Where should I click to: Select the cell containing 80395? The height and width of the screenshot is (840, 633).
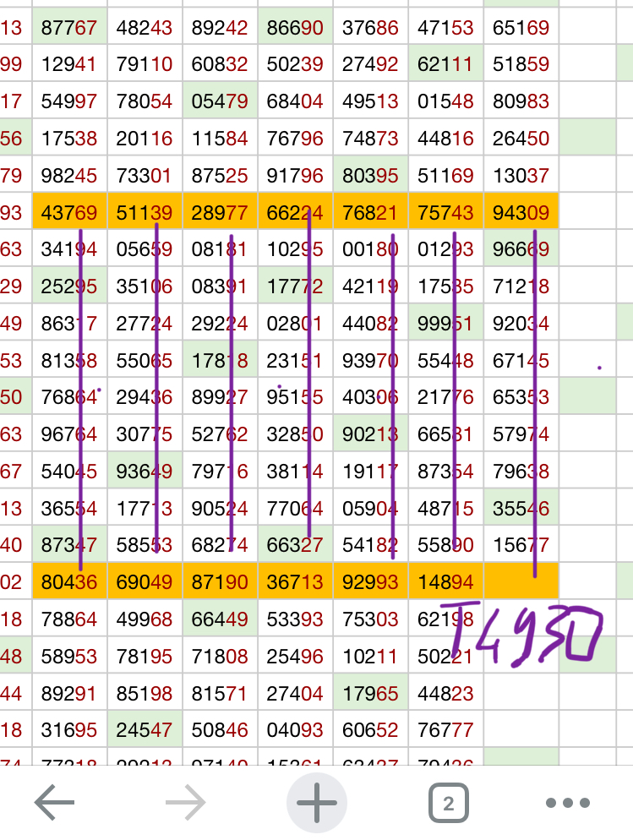point(370,177)
